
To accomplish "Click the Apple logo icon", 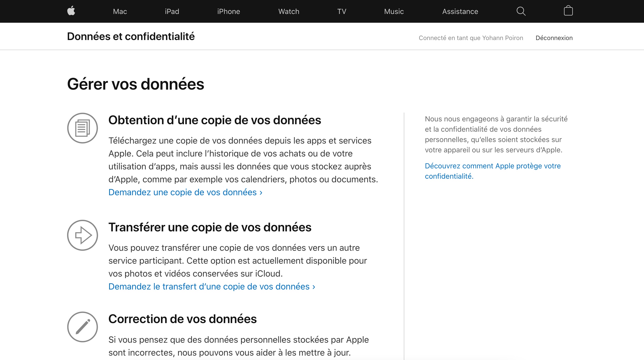I will point(71,11).
